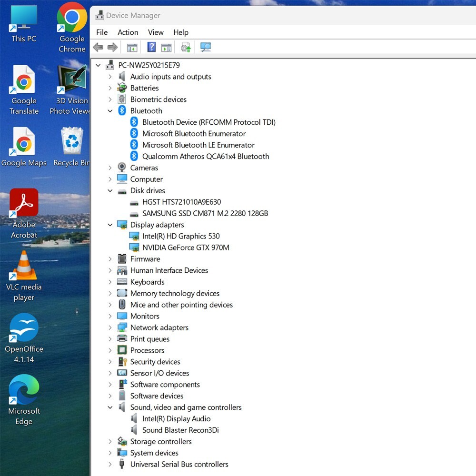
Task: Click the Software components label
Action: point(165,384)
